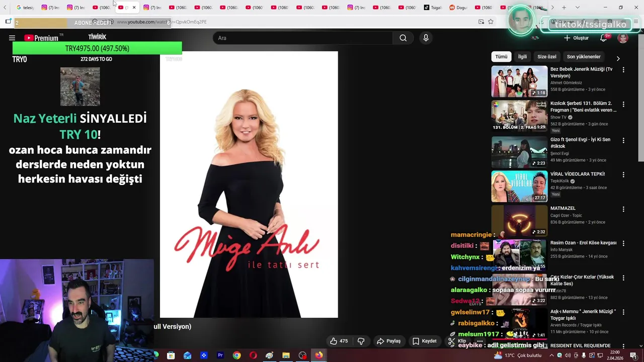Open browser tab list dropdown arrow
This screenshot has width=644, height=362.
[577, 8]
